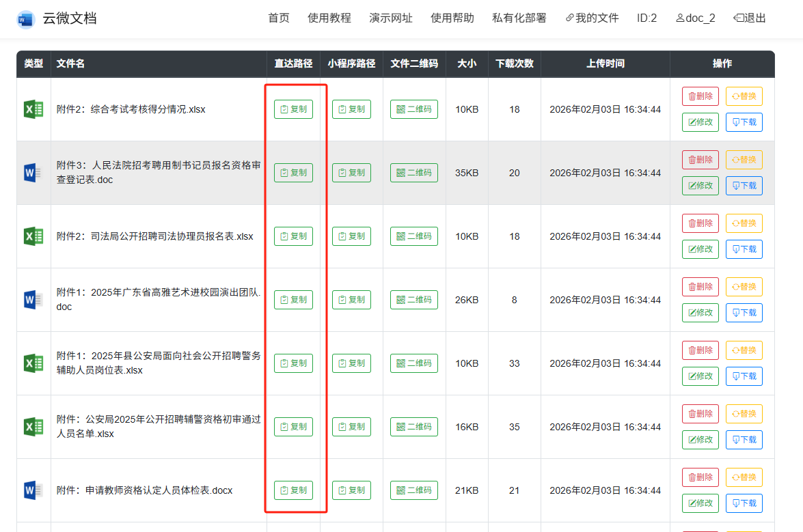Show 二维码 for 高雅艺术进校园演出团队.doc
Viewport: 803px width, 532px height.
tap(414, 300)
